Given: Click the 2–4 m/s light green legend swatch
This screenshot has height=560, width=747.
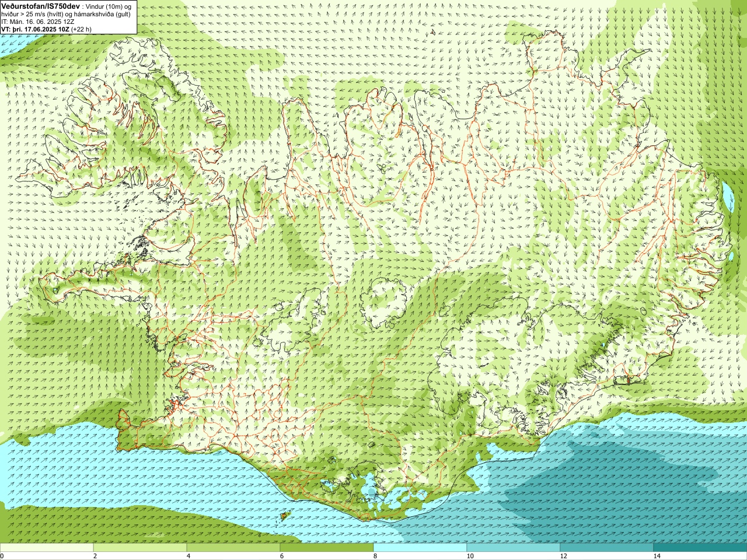Looking at the screenshot, I should 140,548.
